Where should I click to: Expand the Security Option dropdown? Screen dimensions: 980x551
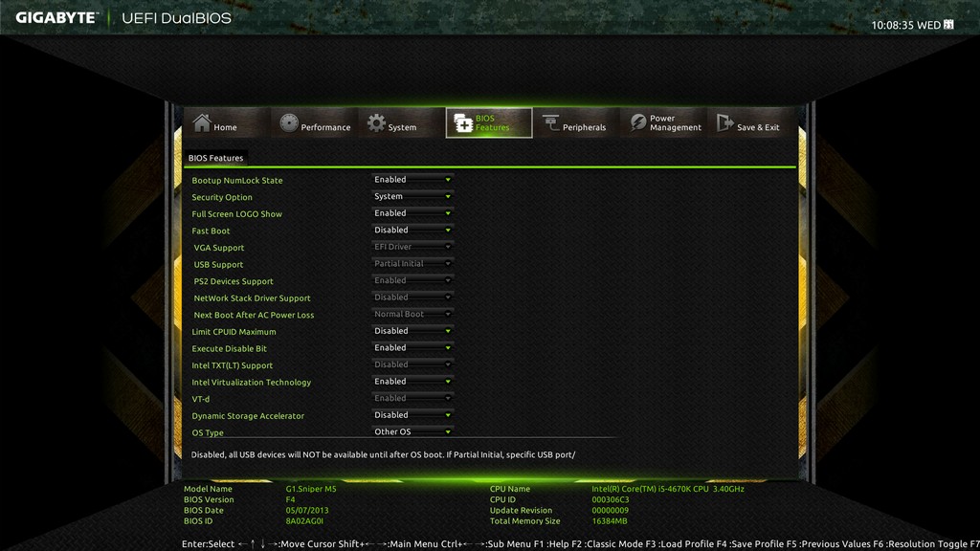tap(412, 196)
